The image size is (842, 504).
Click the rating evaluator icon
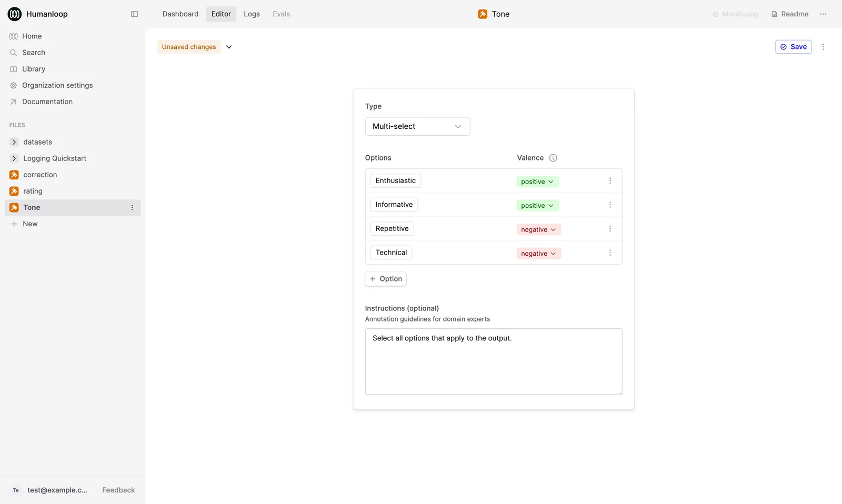point(14,191)
